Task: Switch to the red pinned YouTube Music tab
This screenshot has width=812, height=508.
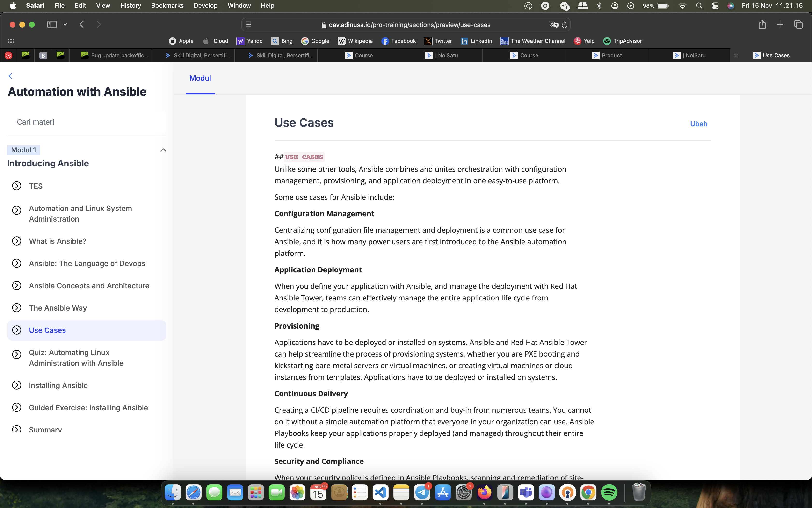Action: pyautogui.click(x=8, y=55)
